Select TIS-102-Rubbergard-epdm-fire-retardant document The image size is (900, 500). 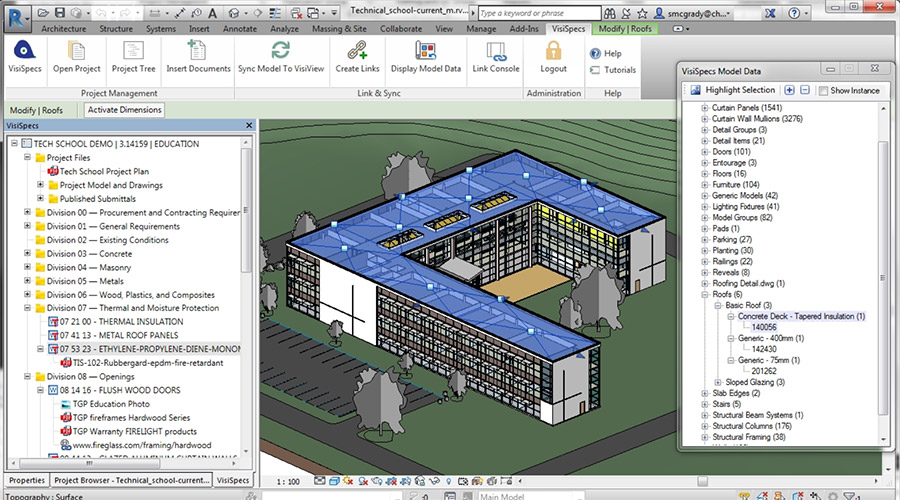point(148,363)
